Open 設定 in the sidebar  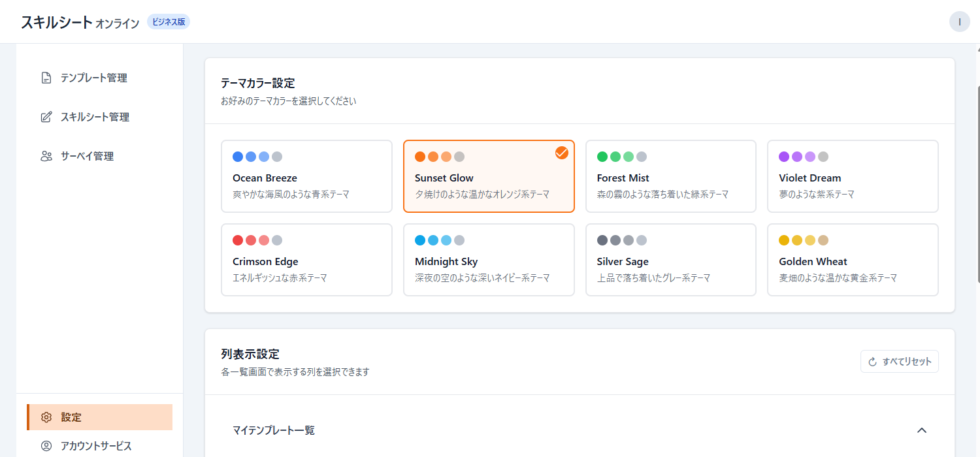click(x=71, y=417)
